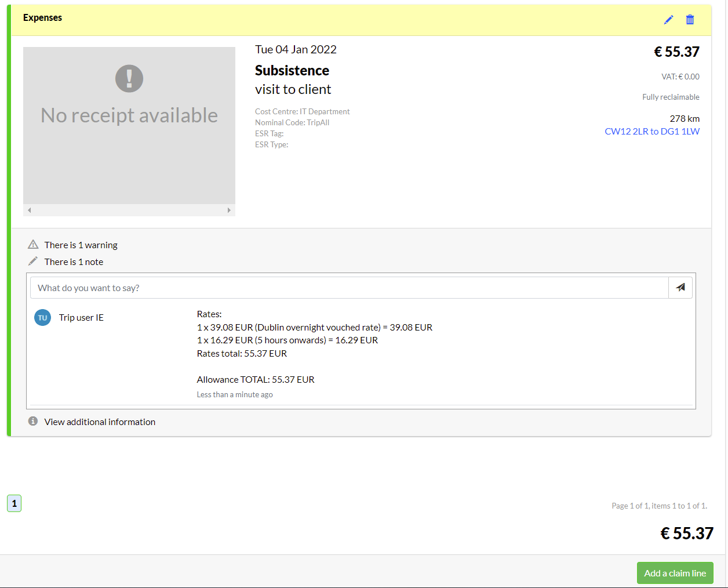Click 'Rates total: 55.37 EUR'
Screen dimensions: 728x588
(x=242, y=353)
